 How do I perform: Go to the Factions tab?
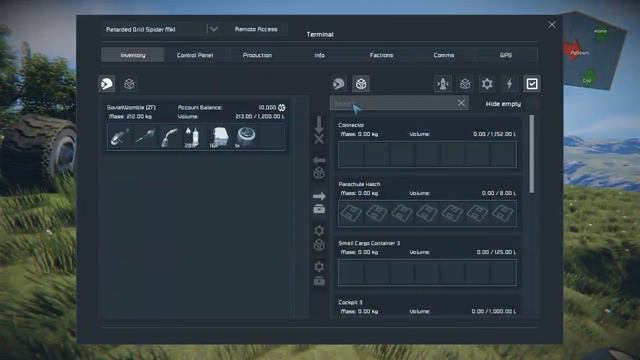pyautogui.click(x=381, y=55)
